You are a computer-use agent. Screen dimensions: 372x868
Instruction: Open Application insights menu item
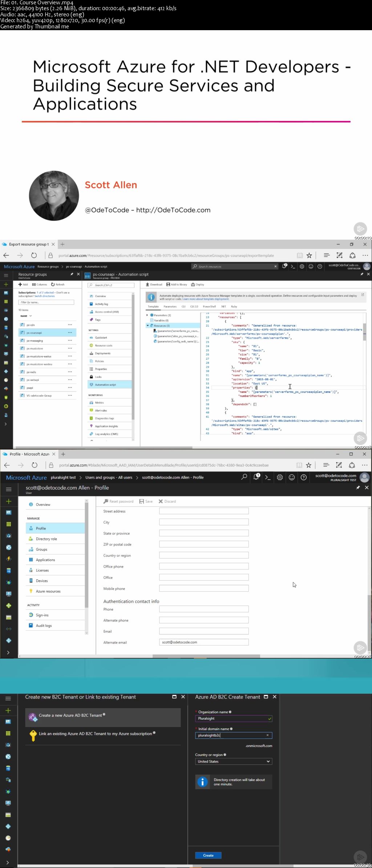pyautogui.click(x=109, y=426)
